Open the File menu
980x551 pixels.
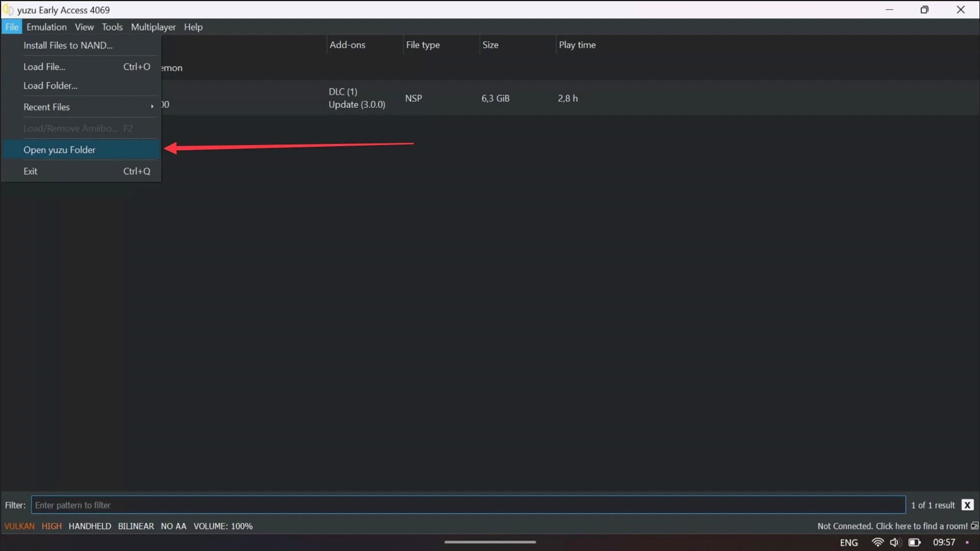pos(11,27)
